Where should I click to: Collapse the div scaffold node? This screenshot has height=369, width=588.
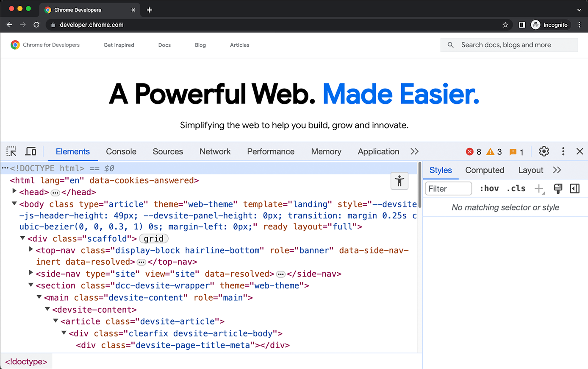(x=23, y=238)
